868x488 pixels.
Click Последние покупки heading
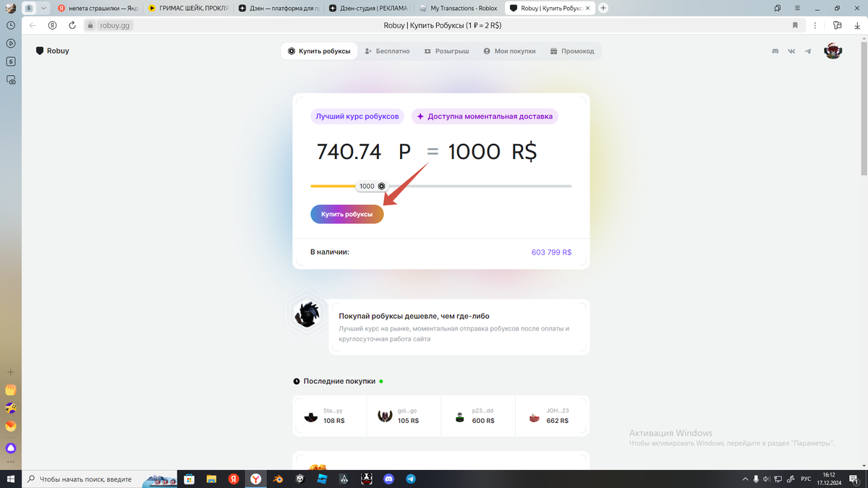(339, 381)
